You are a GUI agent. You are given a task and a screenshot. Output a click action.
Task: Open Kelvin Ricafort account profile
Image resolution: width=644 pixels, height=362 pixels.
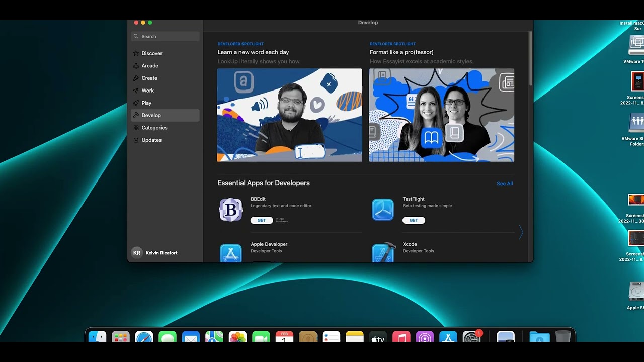(x=155, y=253)
